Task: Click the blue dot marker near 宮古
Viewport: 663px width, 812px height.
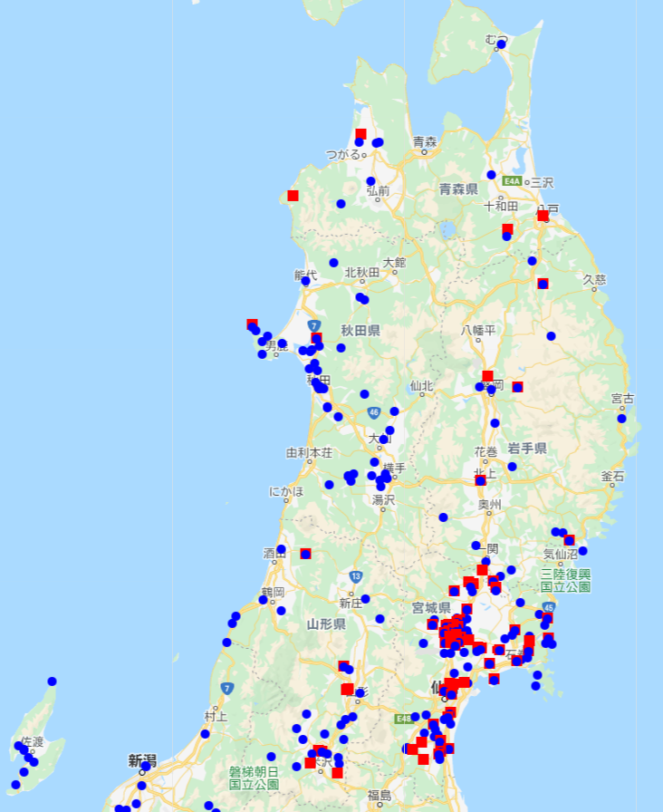Action: click(x=621, y=419)
